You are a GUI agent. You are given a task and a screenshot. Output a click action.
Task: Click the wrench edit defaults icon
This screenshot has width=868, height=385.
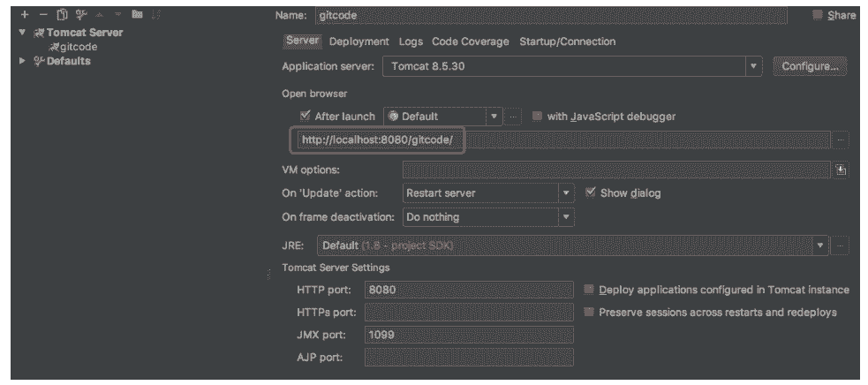pos(81,16)
